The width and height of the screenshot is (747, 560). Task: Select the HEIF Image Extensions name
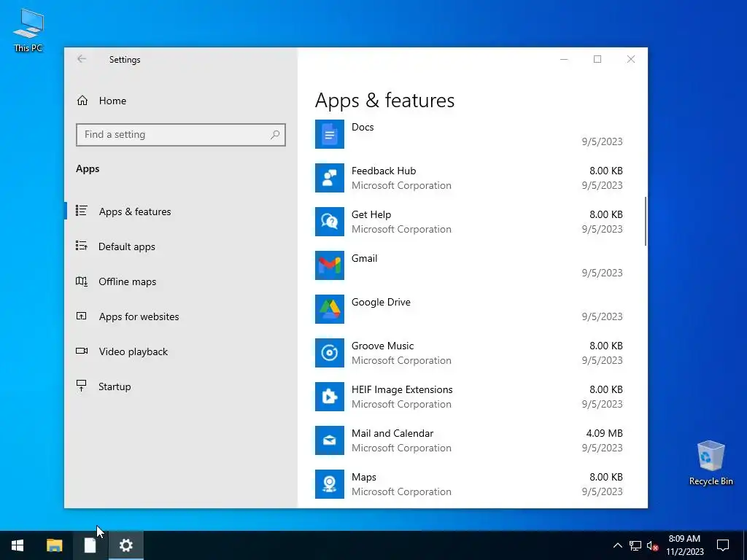[x=402, y=389]
